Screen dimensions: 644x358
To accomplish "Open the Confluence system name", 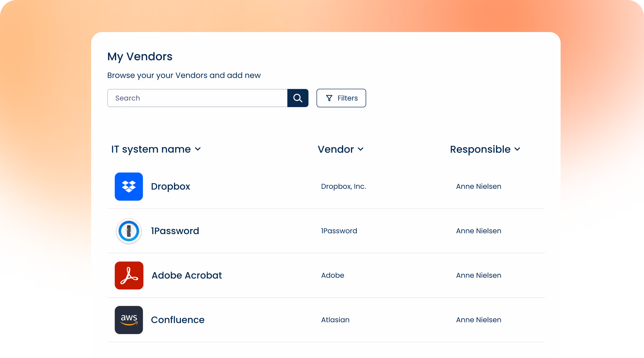I will (178, 320).
